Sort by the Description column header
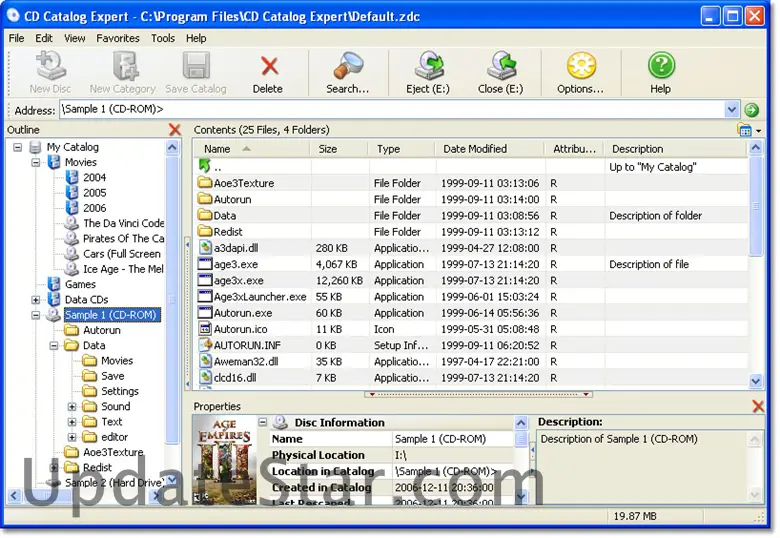The image size is (780, 538). click(x=676, y=149)
